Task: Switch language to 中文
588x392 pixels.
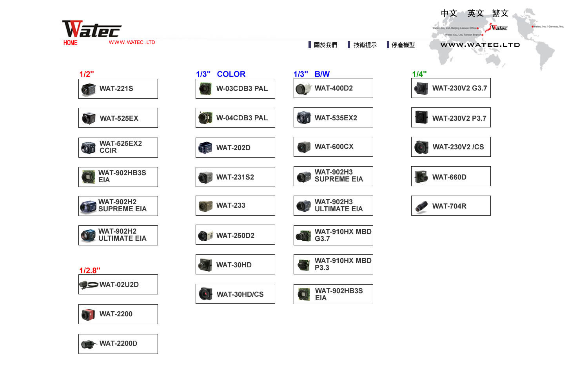Action: click(x=449, y=13)
